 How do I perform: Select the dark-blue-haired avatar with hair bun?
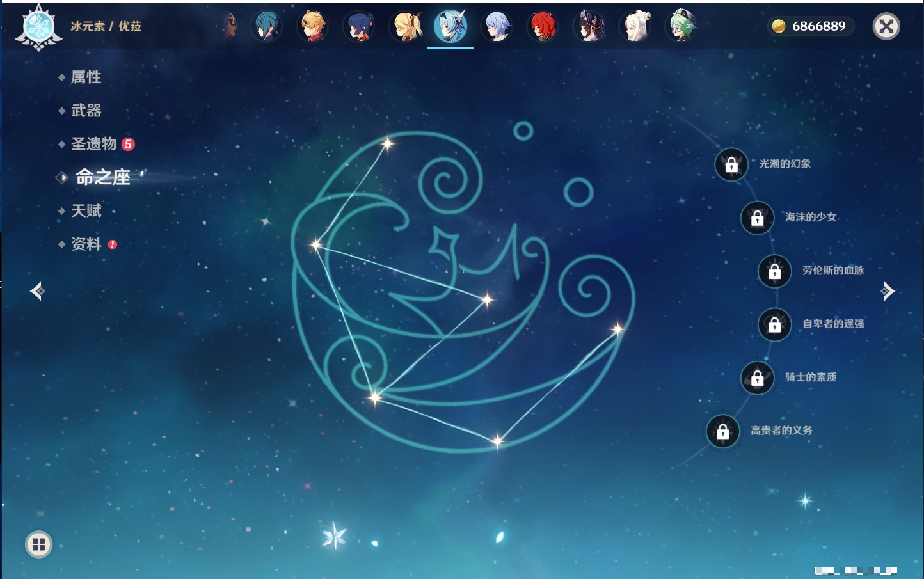point(358,26)
